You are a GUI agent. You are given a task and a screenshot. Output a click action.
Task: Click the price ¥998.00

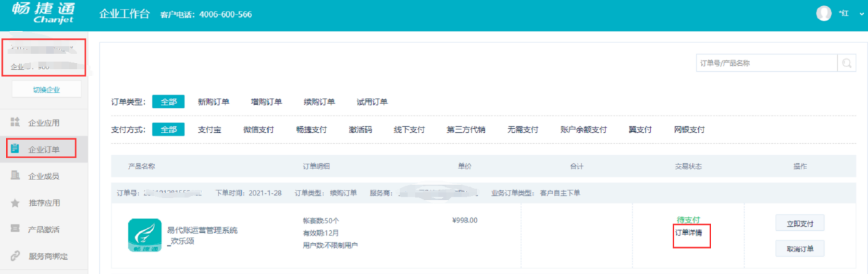(x=464, y=220)
